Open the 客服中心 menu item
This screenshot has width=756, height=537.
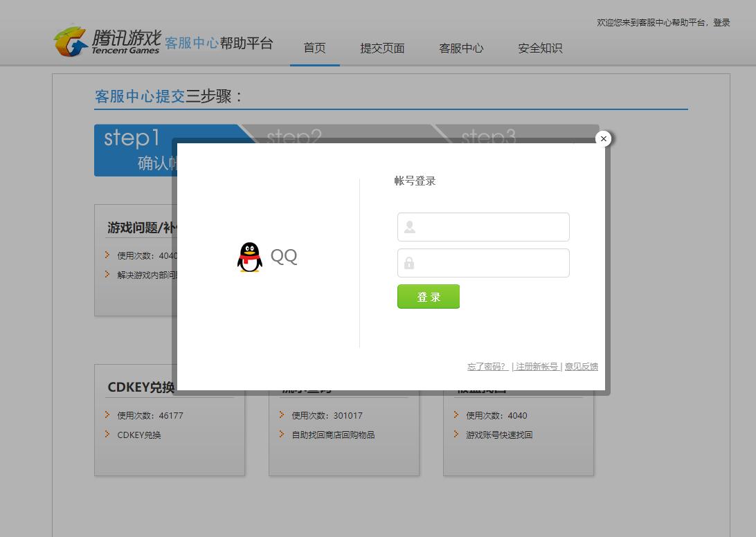tap(461, 48)
